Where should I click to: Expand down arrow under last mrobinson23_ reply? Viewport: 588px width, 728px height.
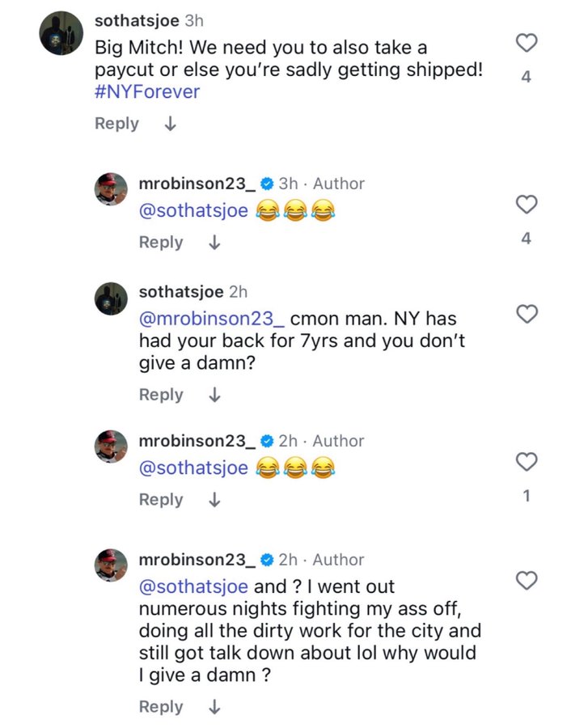point(214,707)
